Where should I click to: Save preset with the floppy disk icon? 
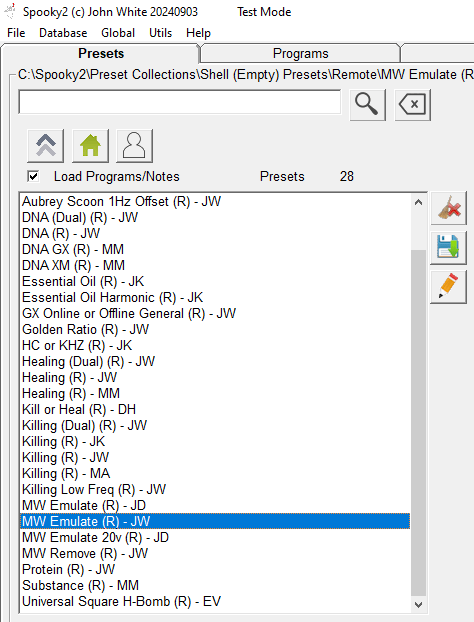point(449,248)
